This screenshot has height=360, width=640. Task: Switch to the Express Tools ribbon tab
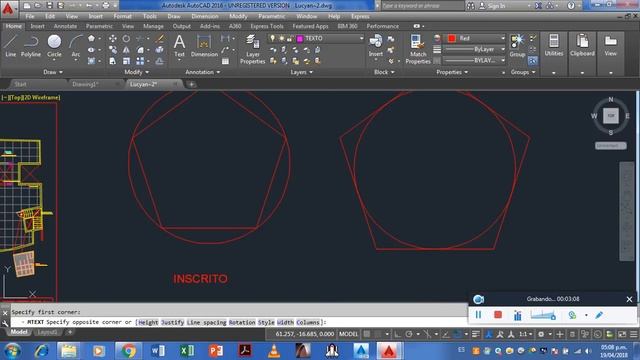[x=267, y=26]
